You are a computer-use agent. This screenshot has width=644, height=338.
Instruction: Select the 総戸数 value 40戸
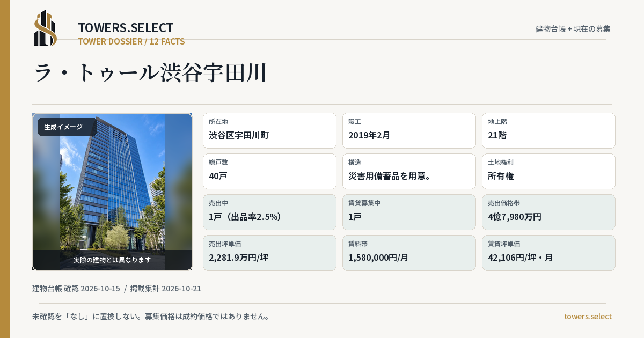click(x=218, y=175)
